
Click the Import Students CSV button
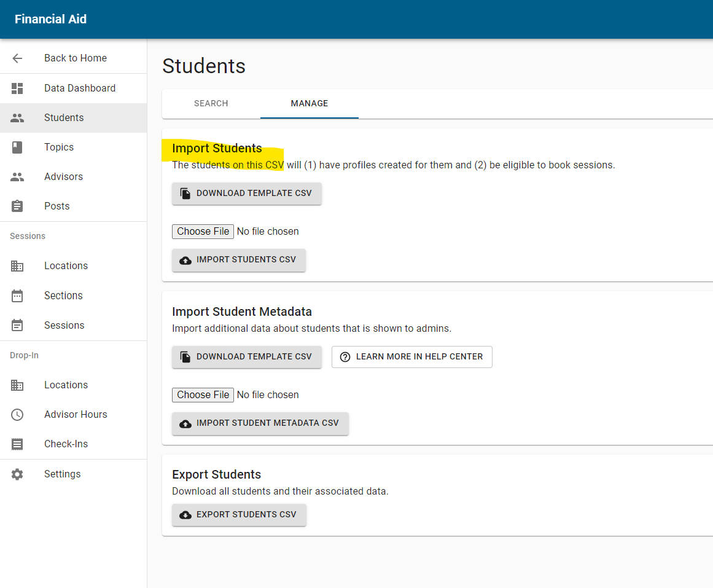(238, 260)
